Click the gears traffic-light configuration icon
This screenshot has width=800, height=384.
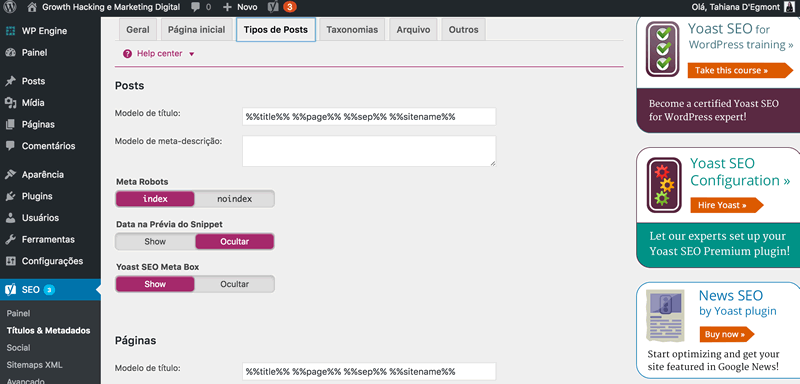pyautogui.click(x=664, y=185)
